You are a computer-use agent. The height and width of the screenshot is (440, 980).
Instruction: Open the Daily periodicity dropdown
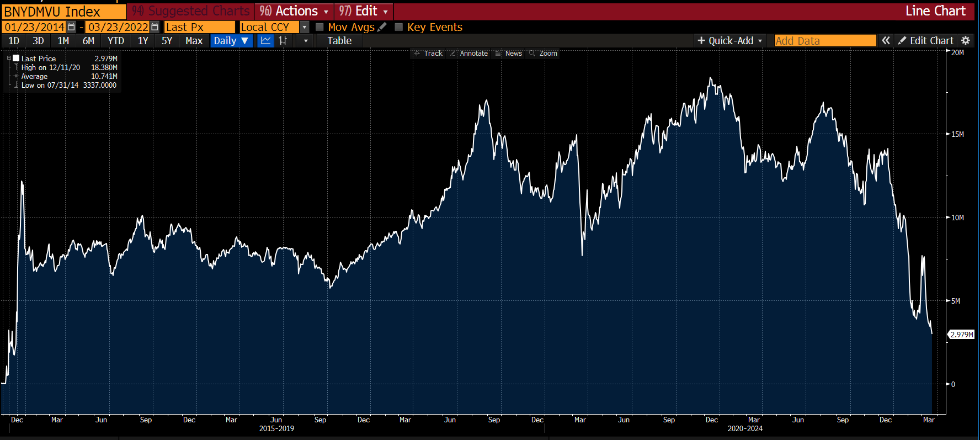point(232,40)
